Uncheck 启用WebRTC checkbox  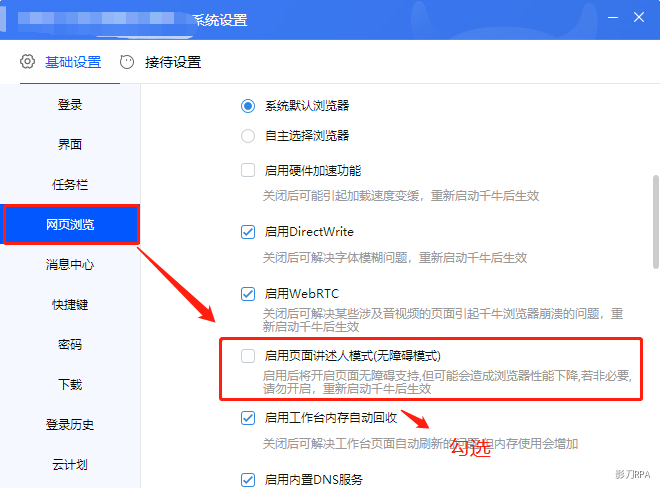pyautogui.click(x=248, y=294)
